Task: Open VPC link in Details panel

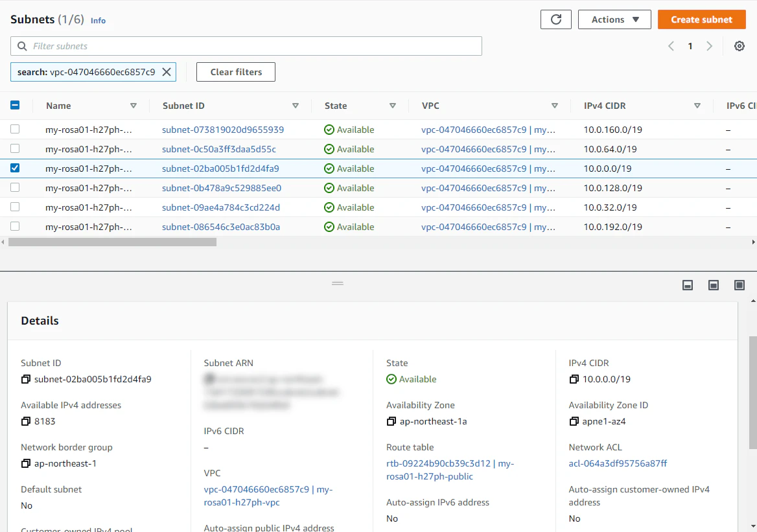Action: click(268, 496)
